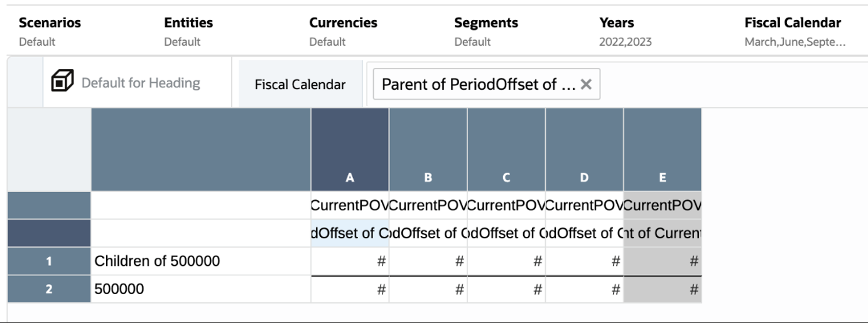Select column B header
This screenshot has width=868, height=323.
point(428,177)
